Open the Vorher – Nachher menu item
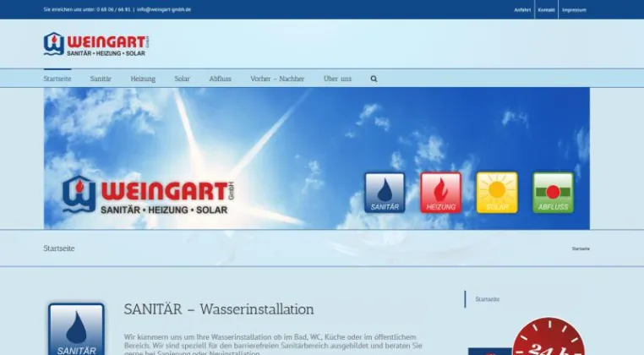The width and height of the screenshot is (644, 355). [277, 79]
